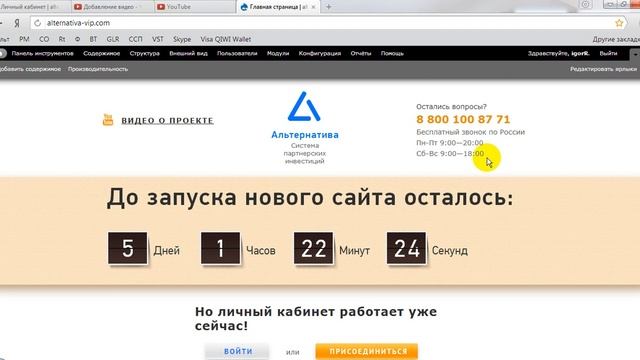Click the 'До запуска нового сайта осталось' heading
Image resolution: width=640 pixels, height=360 pixels.
(310, 198)
